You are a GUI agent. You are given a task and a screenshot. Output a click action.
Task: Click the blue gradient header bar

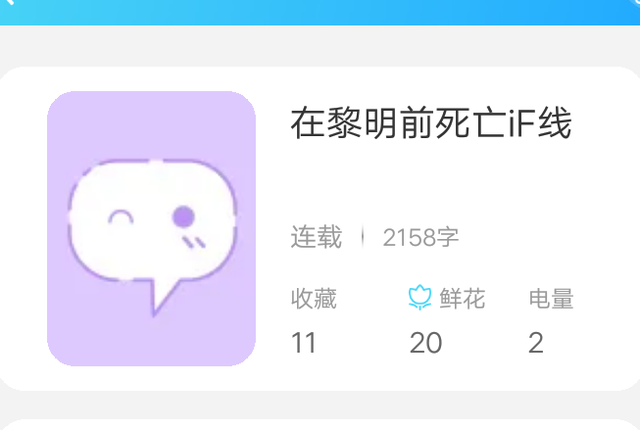click(320, 12)
